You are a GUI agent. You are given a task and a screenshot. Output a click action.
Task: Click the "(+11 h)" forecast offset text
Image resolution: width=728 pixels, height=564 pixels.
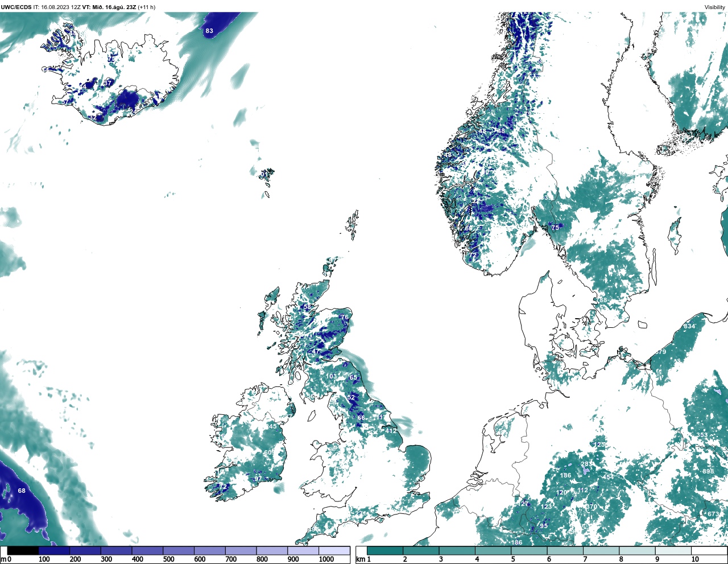(x=146, y=7)
